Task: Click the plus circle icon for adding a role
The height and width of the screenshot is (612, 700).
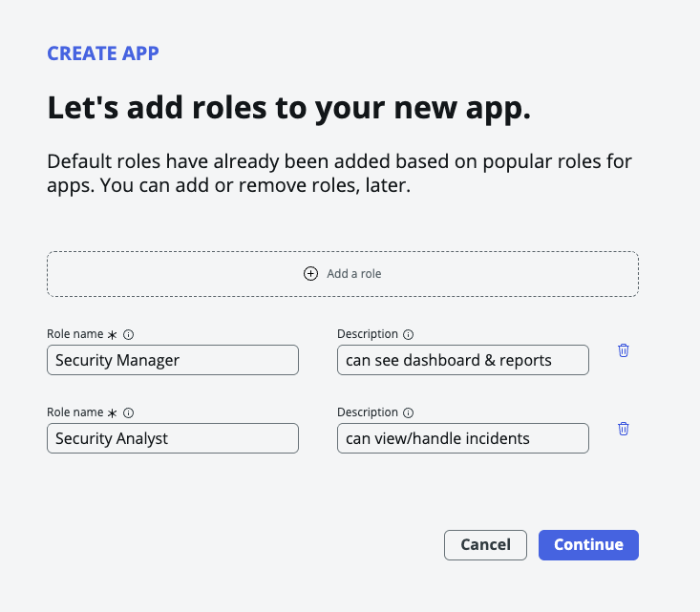Action: [310, 274]
